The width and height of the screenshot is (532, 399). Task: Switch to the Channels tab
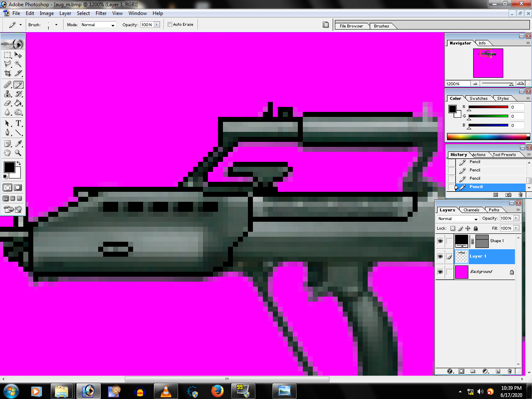(471, 210)
